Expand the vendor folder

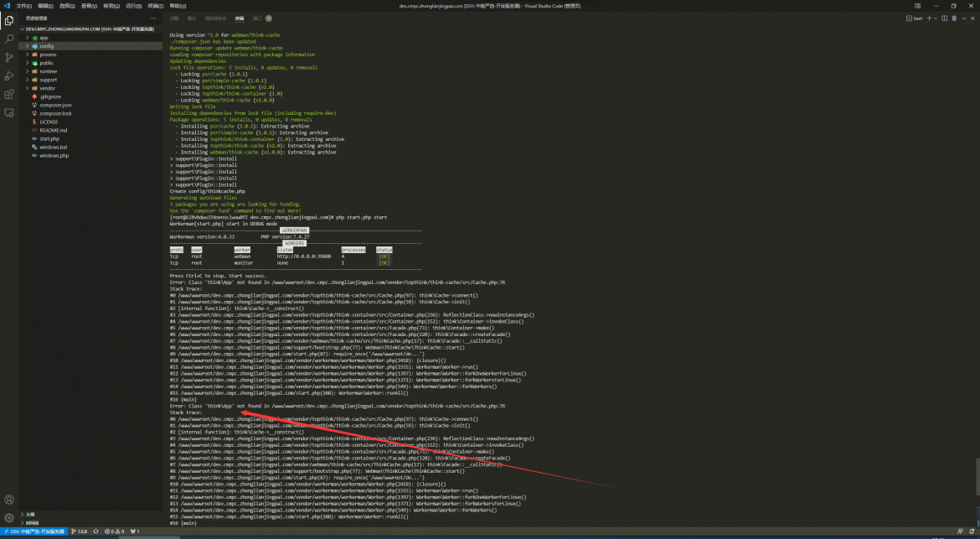(x=90, y=88)
